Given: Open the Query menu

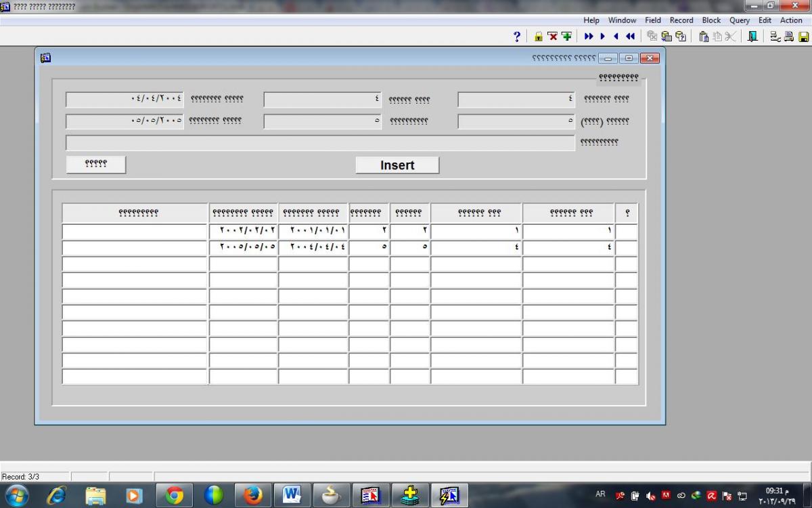Looking at the screenshot, I should tap(739, 20).
